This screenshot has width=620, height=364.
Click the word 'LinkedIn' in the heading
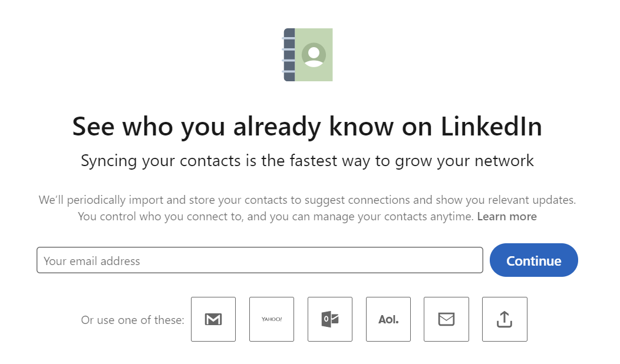[491, 127]
